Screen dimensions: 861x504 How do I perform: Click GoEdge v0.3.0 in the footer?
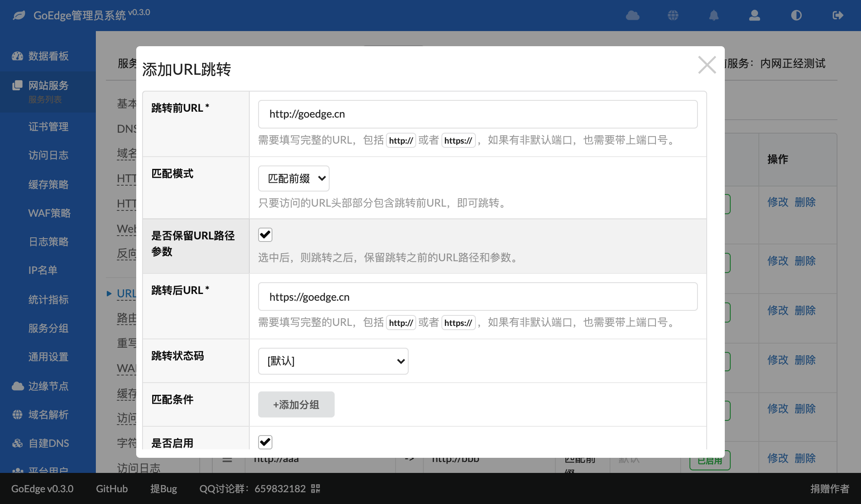click(x=42, y=488)
